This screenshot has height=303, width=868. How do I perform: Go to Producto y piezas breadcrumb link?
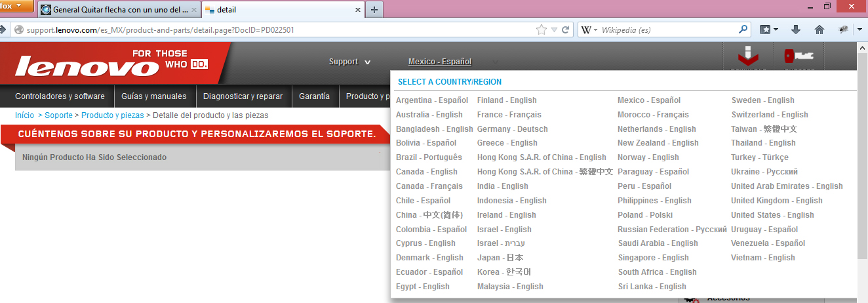[x=112, y=115]
